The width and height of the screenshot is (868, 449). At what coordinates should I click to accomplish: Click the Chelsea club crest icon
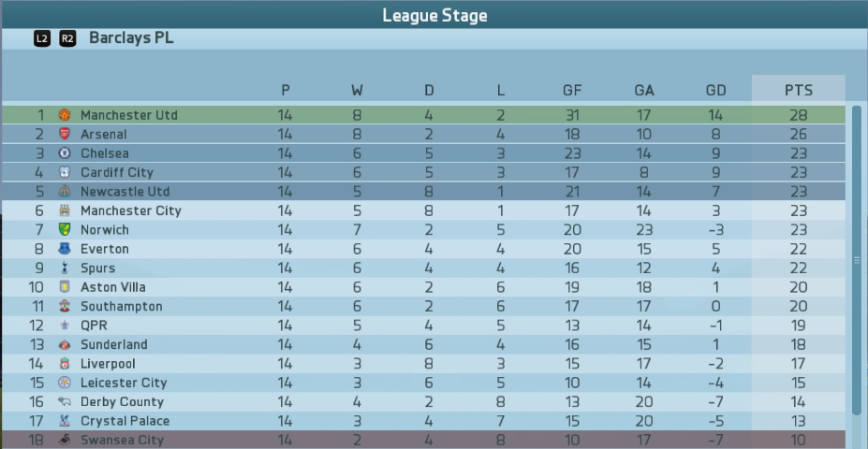coord(65,153)
